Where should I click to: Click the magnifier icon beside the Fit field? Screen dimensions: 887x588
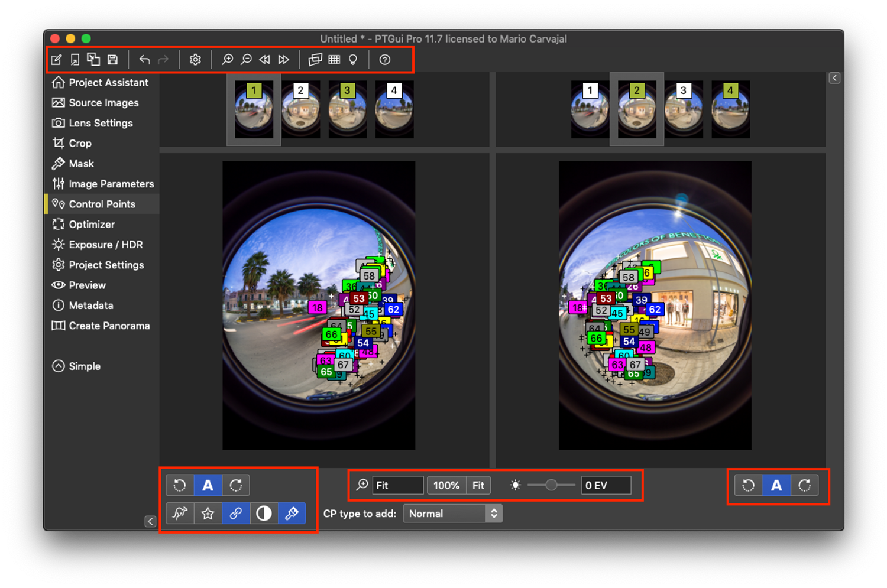pyautogui.click(x=362, y=485)
